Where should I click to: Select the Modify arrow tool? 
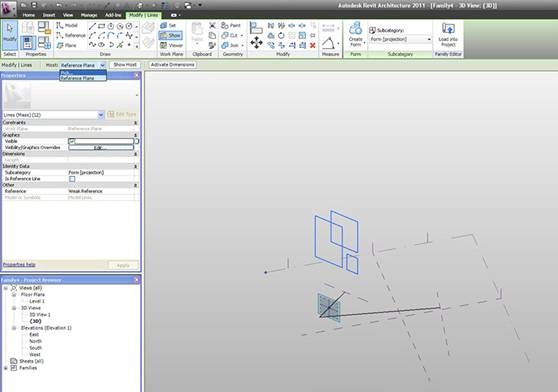10,35
